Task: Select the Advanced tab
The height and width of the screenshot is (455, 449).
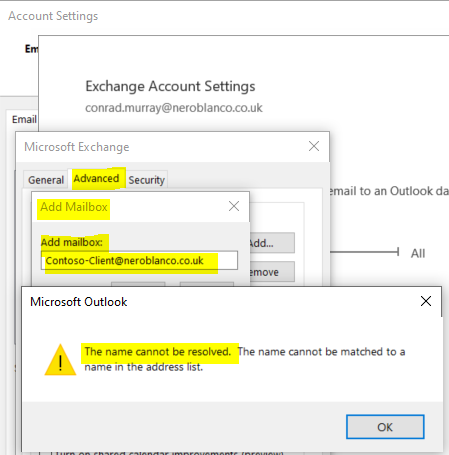Action: click(x=96, y=179)
